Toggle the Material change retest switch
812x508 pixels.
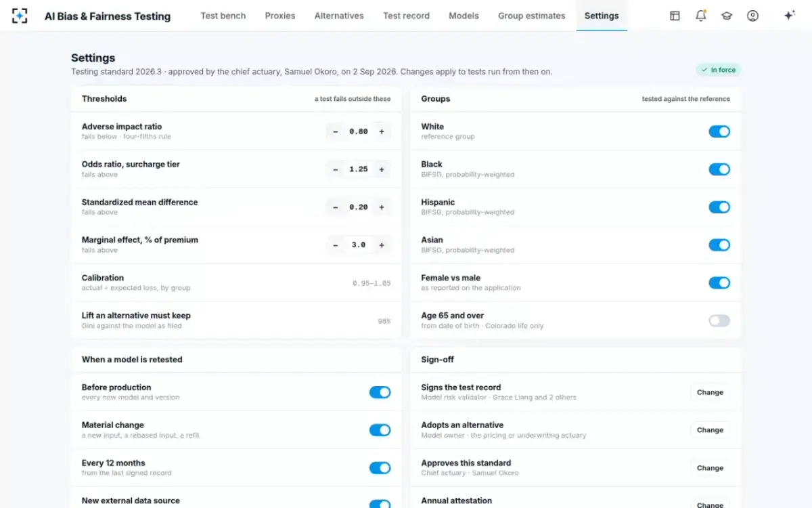point(380,430)
